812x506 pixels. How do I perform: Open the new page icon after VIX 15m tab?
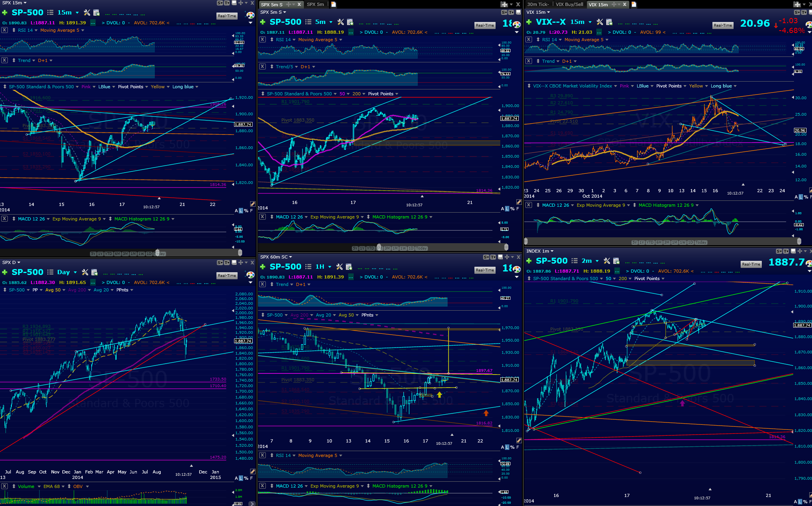(634, 4)
